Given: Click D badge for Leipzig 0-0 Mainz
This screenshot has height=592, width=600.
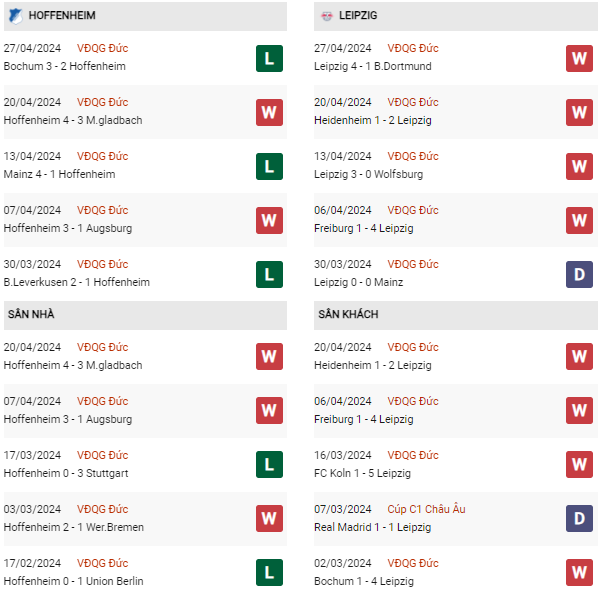Looking at the screenshot, I should (579, 274).
